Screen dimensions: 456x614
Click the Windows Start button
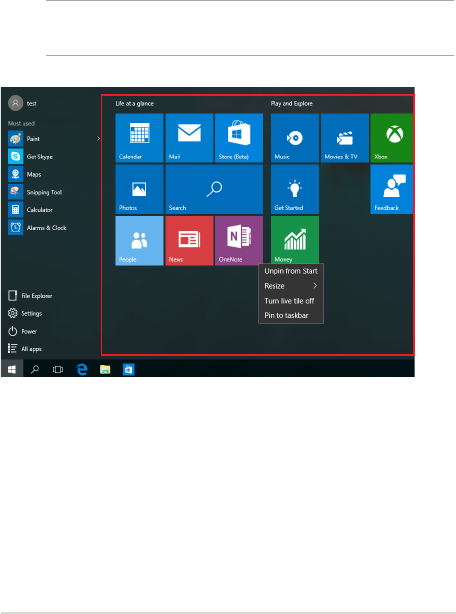pyautogui.click(x=12, y=369)
